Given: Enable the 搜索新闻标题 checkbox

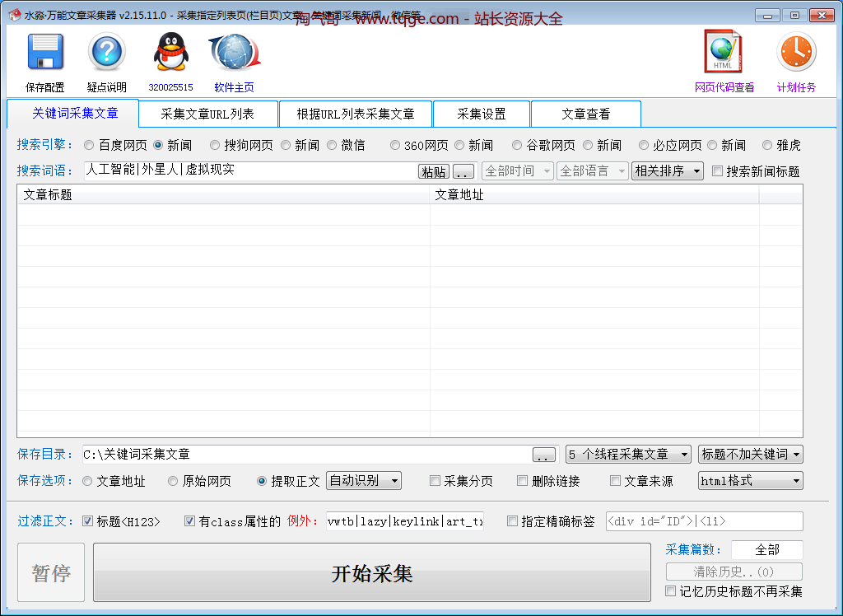Looking at the screenshot, I should [x=717, y=171].
